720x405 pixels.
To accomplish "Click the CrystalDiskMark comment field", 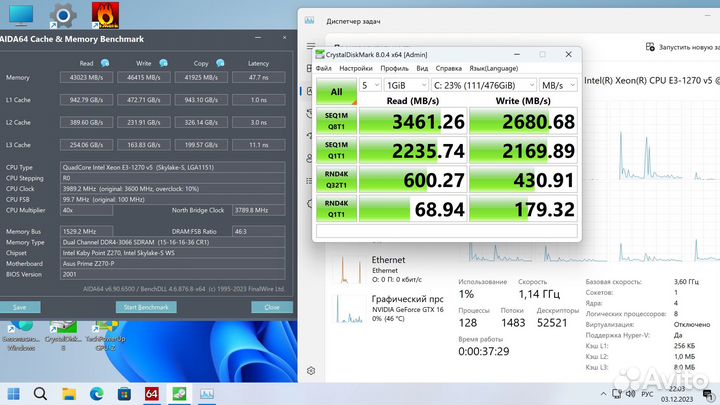I will click(447, 231).
